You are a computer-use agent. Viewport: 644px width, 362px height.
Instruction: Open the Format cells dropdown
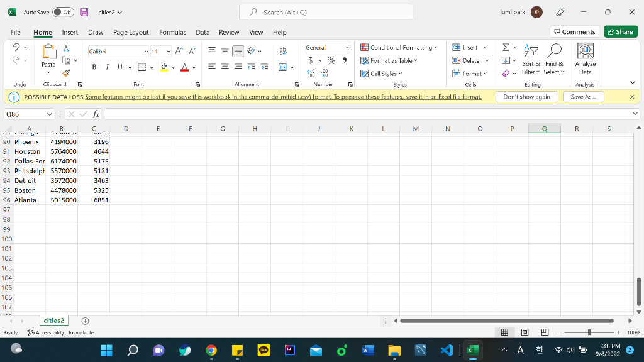click(x=470, y=74)
